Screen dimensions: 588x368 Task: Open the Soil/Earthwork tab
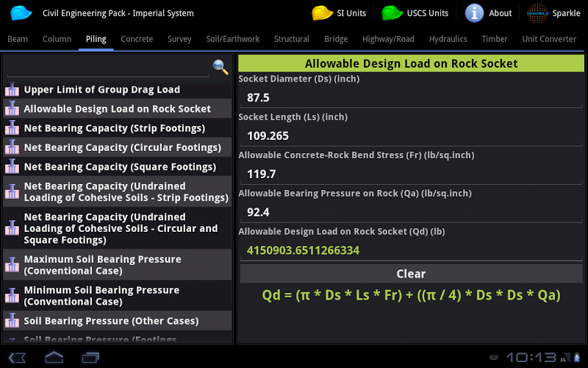click(x=232, y=39)
